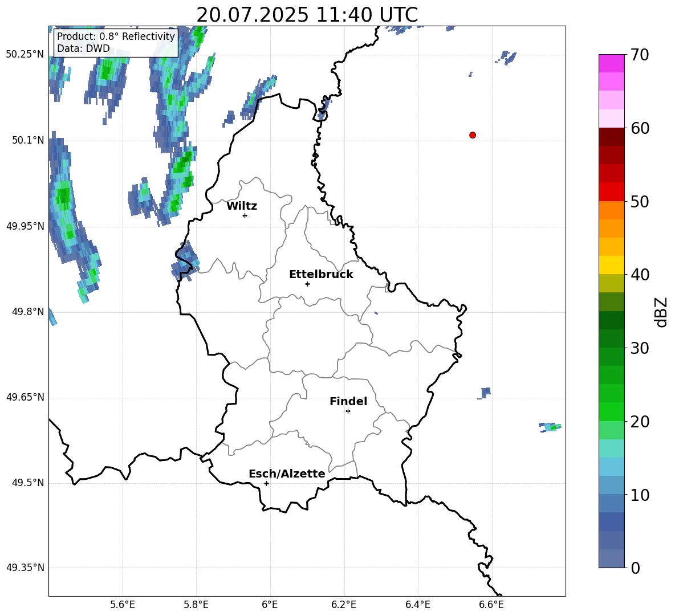Viewport: 675px width, 616px height.
Task: Click the 50 tick on the colorbar
Action: coord(640,201)
